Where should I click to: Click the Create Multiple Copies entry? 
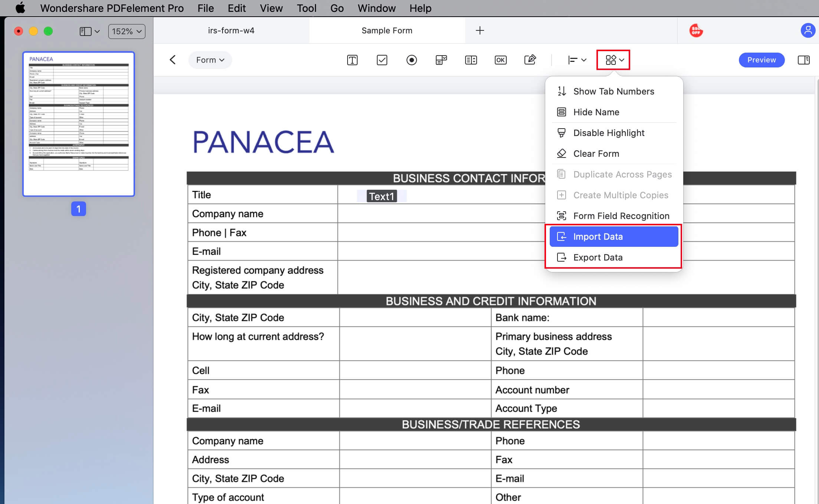coord(614,195)
